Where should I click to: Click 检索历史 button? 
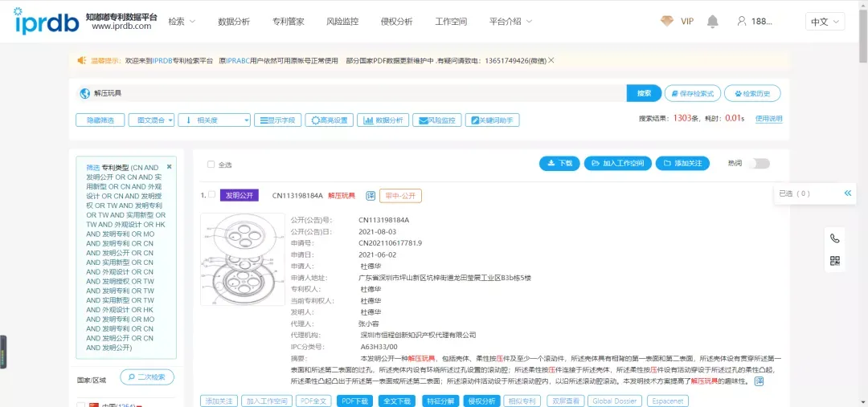tap(752, 93)
